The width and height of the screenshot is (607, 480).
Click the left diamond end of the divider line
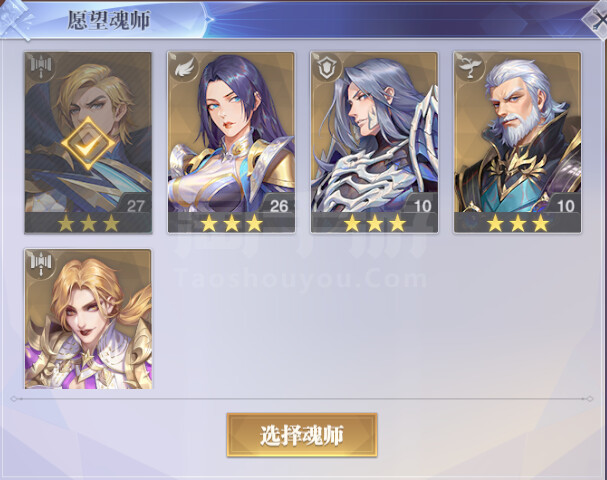pyautogui.click(x=14, y=399)
